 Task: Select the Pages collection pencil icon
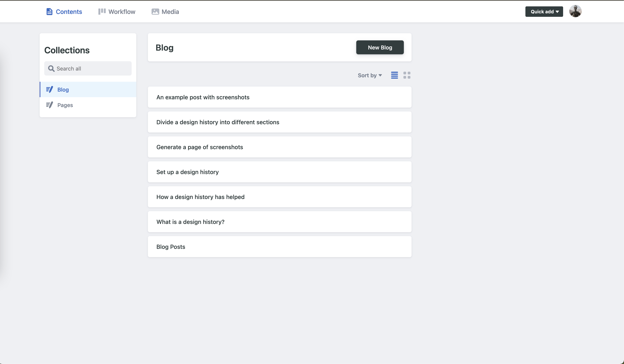click(49, 105)
